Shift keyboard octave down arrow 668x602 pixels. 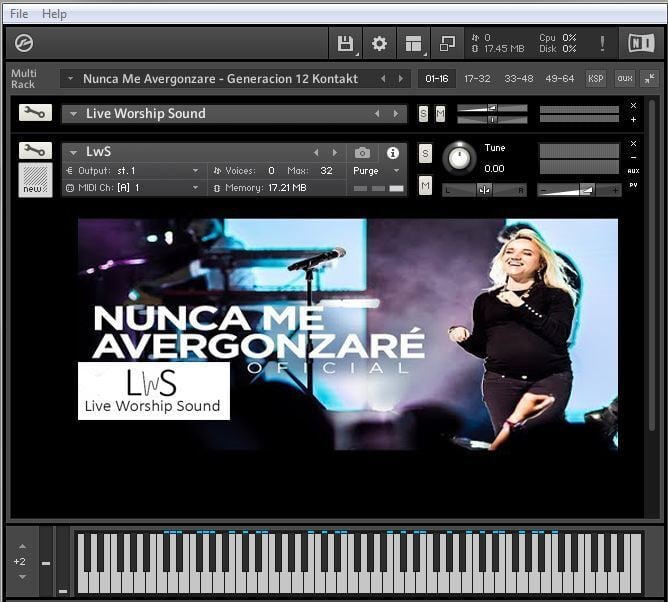pos(22,577)
